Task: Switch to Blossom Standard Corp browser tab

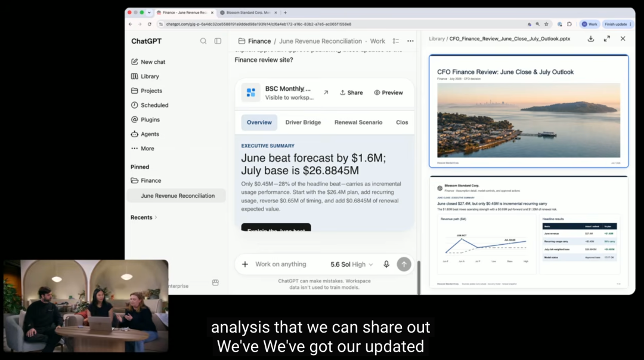Action: click(247, 13)
